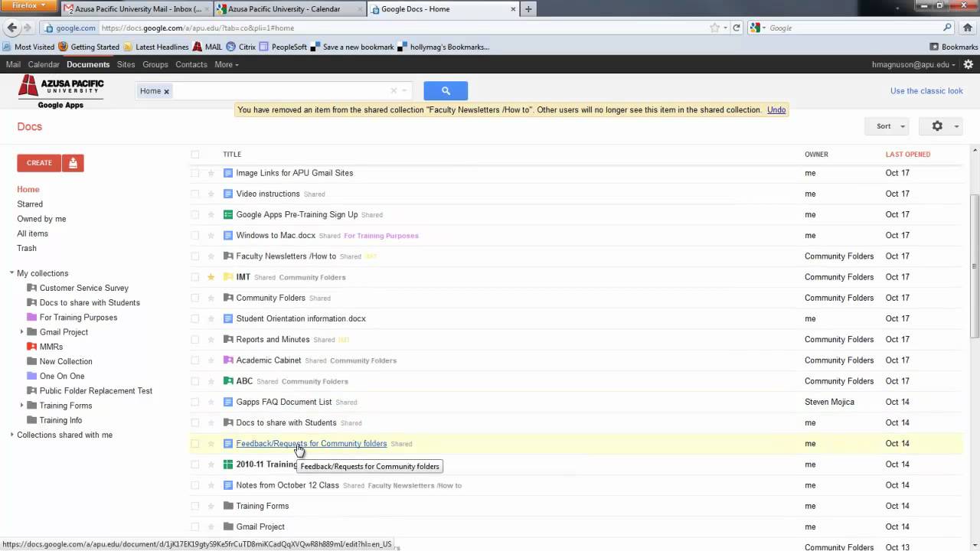Click the Azusa Pacific University logo
This screenshot has height=551, width=980.
(x=61, y=92)
